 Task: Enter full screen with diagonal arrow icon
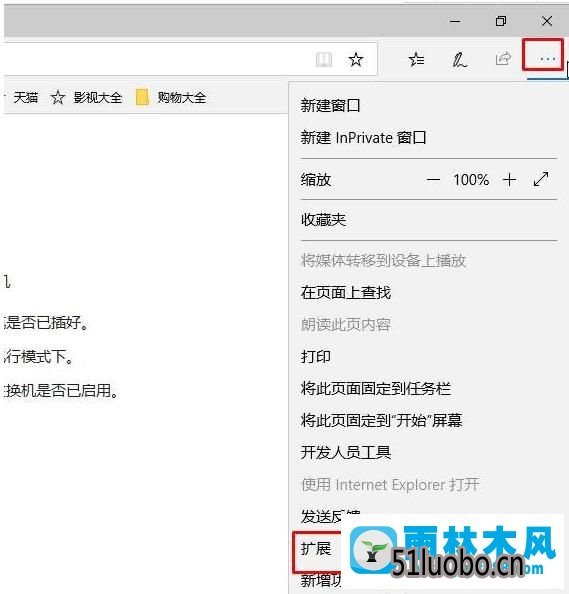[x=541, y=179]
